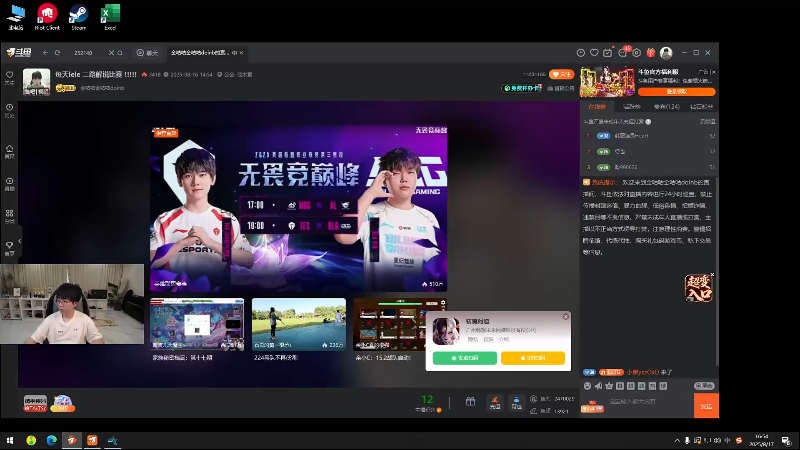Open the backpack gift box icon

(x=470, y=402)
